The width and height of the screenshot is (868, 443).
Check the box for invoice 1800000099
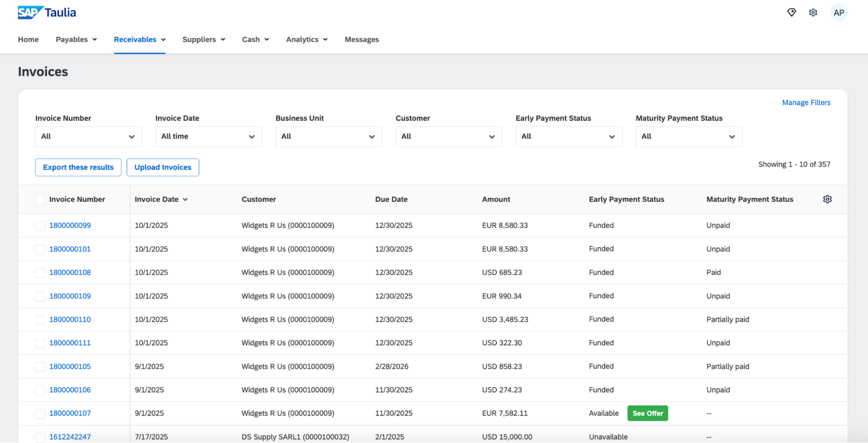click(40, 225)
